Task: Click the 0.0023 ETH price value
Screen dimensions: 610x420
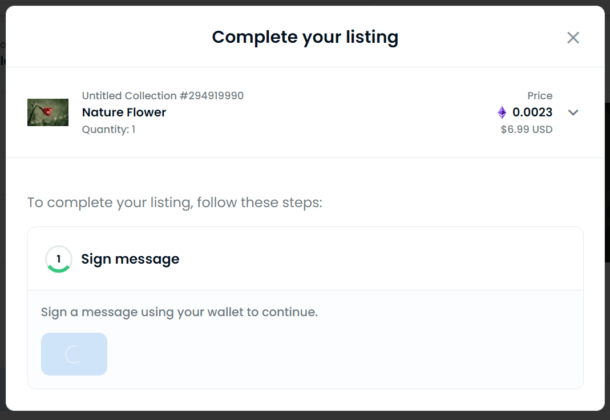Action: point(532,112)
